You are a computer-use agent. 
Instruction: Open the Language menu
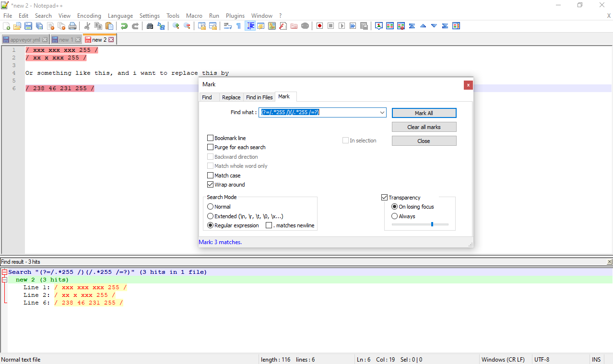coord(120,16)
